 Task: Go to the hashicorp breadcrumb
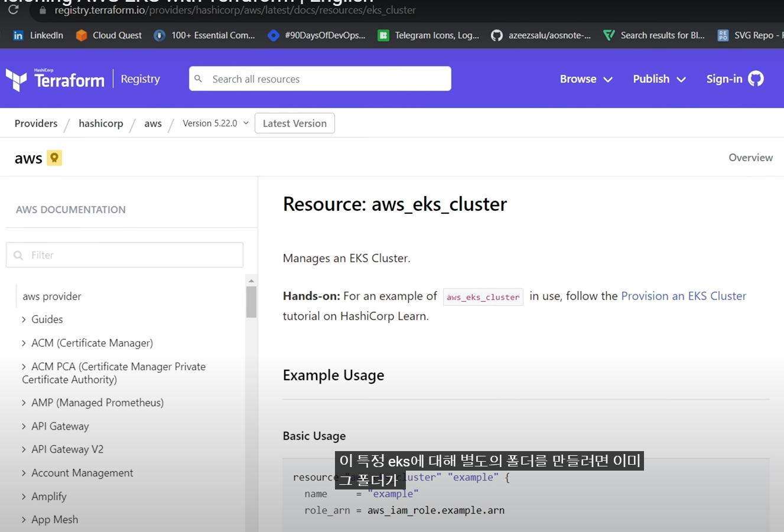pyautogui.click(x=101, y=123)
